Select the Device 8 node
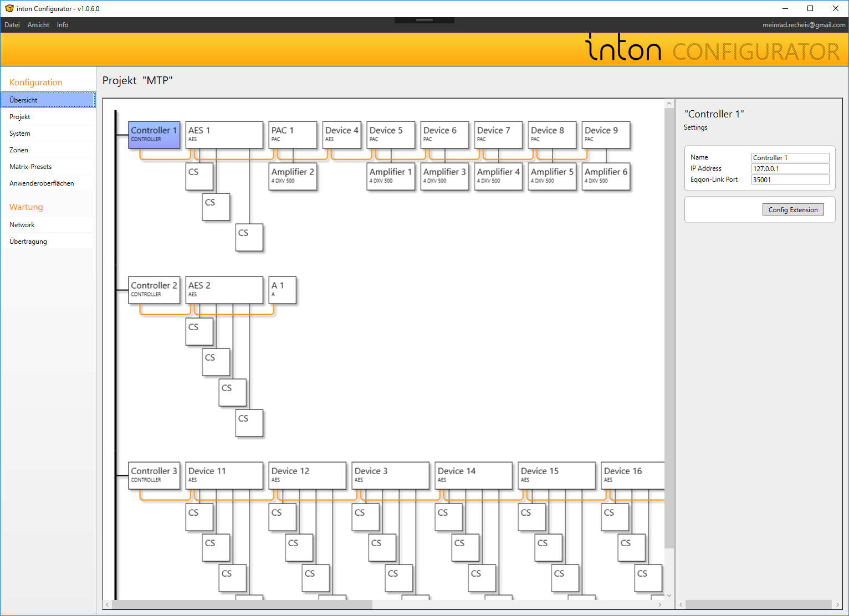 (x=552, y=135)
